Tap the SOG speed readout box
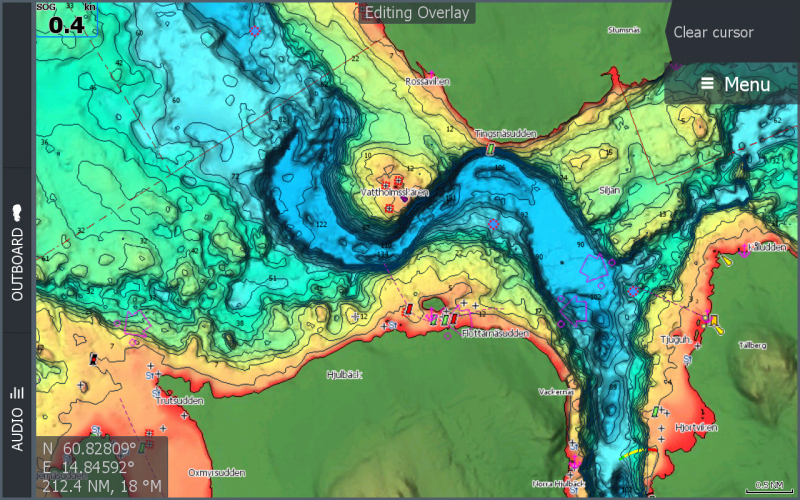This screenshot has height=500, width=800. pos(66,21)
